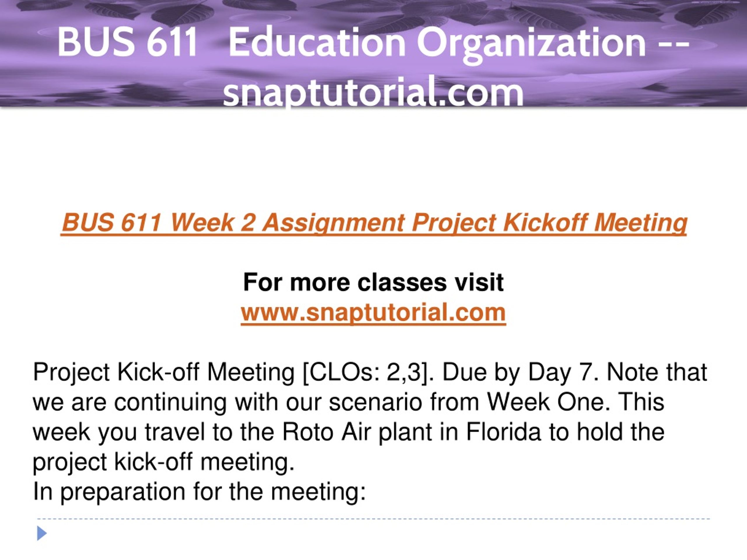747x560 pixels.
Task: Select the word "Florida" in the paragraph
Action: coord(504,432)
